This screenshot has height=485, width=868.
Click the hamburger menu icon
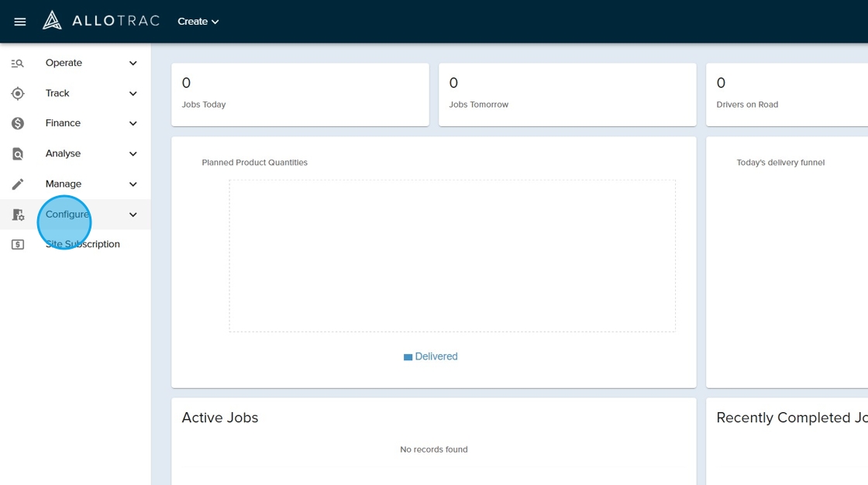20,22
